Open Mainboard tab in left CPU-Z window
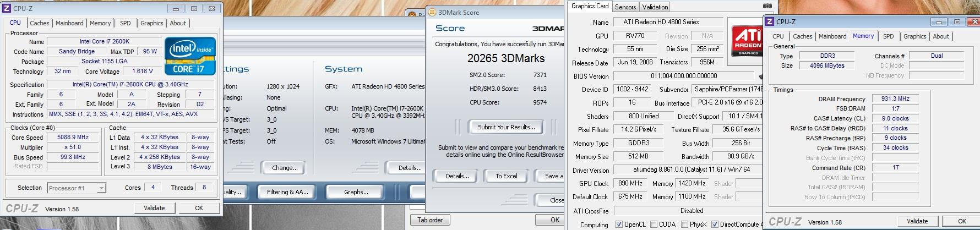The width and height of the screenshot is (980, 230). pyautogui.click(x=69, y=23)
